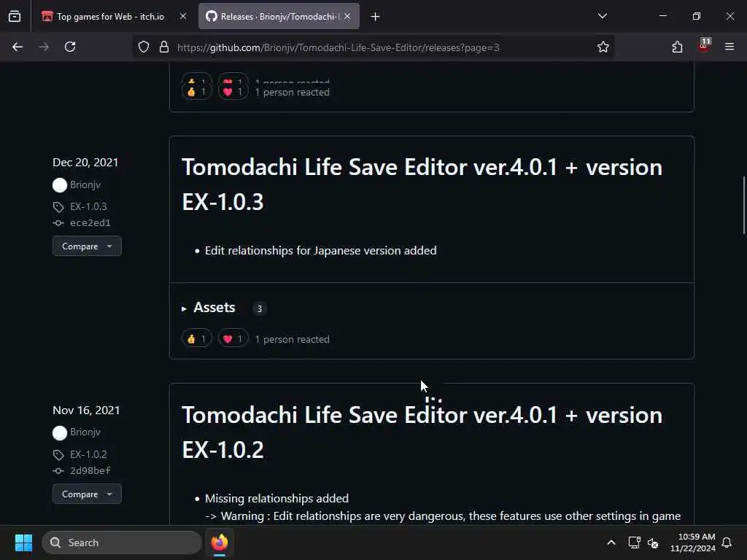747x560 pixels.
Task: Click the Firefox taskbar icon
Action: 220,542
